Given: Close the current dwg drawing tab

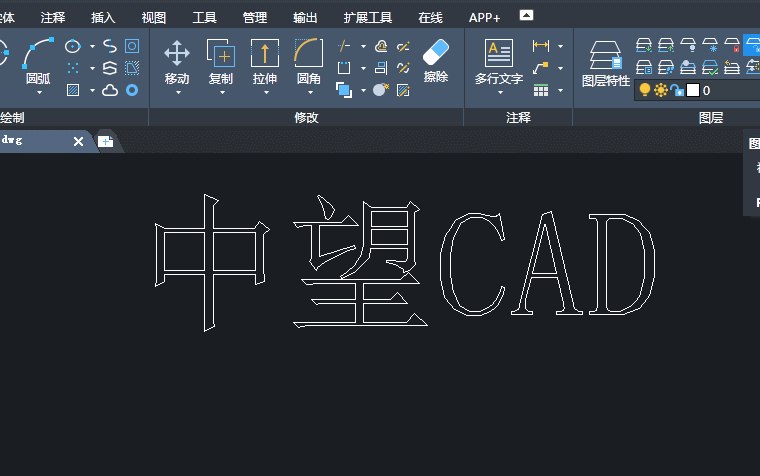Looking at the screenshot, I should coord(79,141).
